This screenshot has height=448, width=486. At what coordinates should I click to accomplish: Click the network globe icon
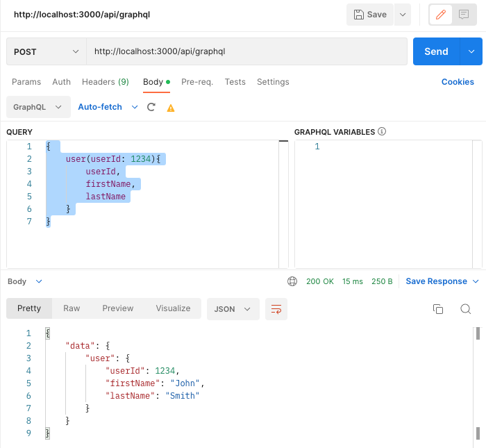[x=292, y=281]
